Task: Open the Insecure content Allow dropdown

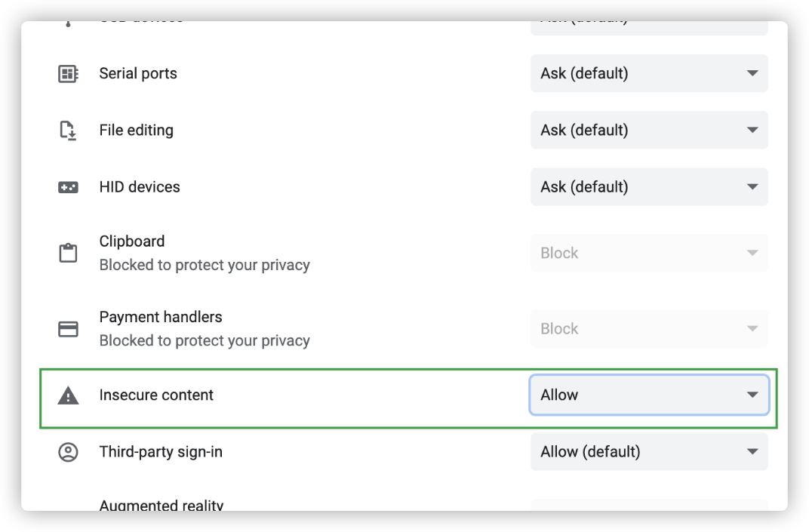Action: pyautogui.click(x=649, y=395)
